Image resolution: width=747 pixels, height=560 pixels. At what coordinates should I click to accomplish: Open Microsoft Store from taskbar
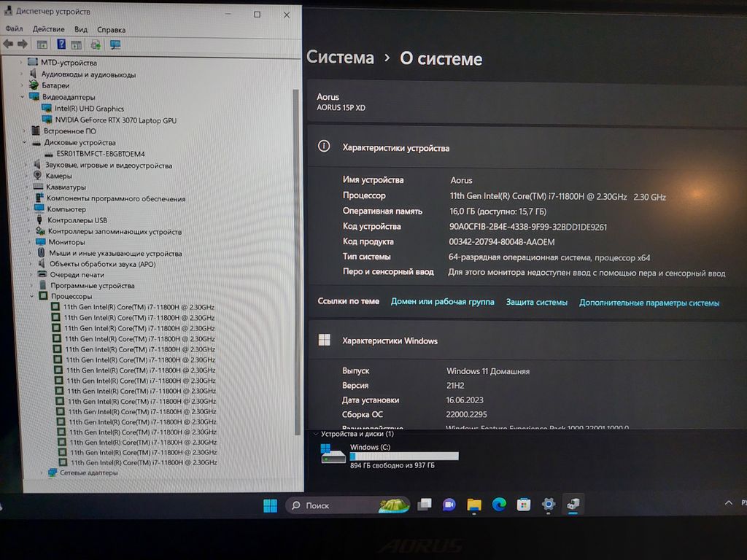524,504
